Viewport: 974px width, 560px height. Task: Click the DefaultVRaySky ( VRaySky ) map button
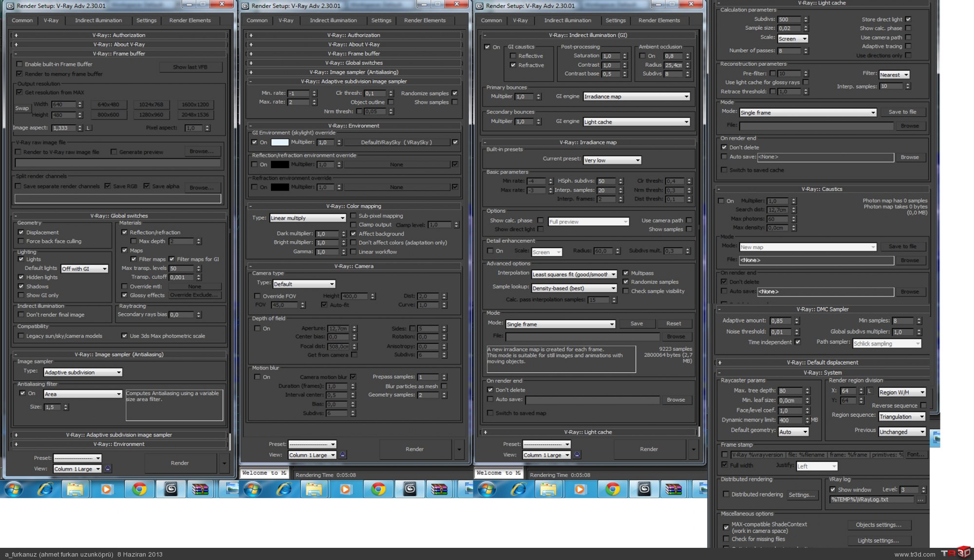396,142
